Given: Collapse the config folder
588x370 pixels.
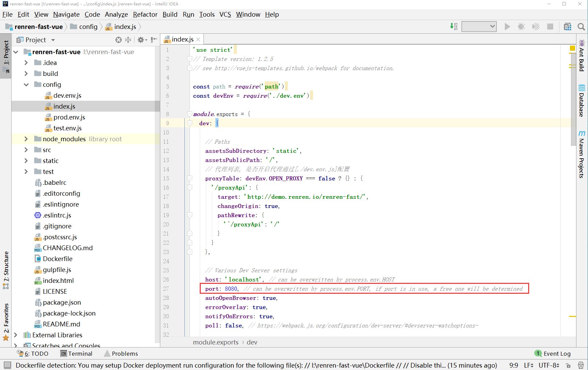Looking at the screenshot, I should pos(26,84).
